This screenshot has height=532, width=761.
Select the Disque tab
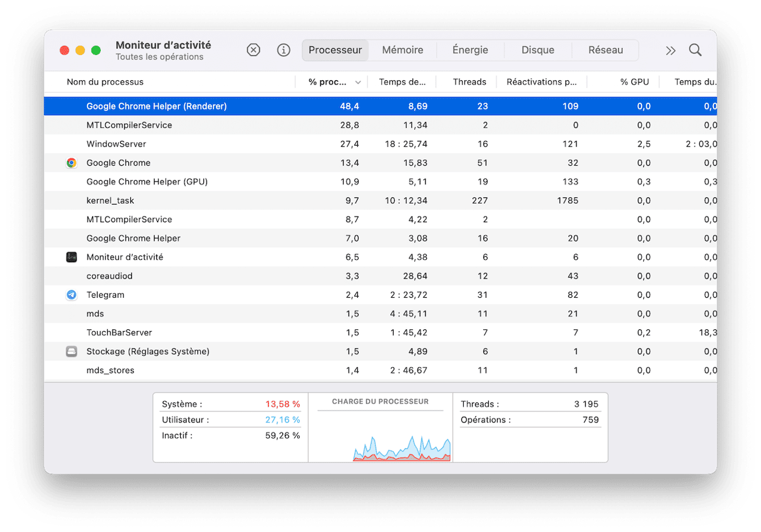tap(538, 50)
